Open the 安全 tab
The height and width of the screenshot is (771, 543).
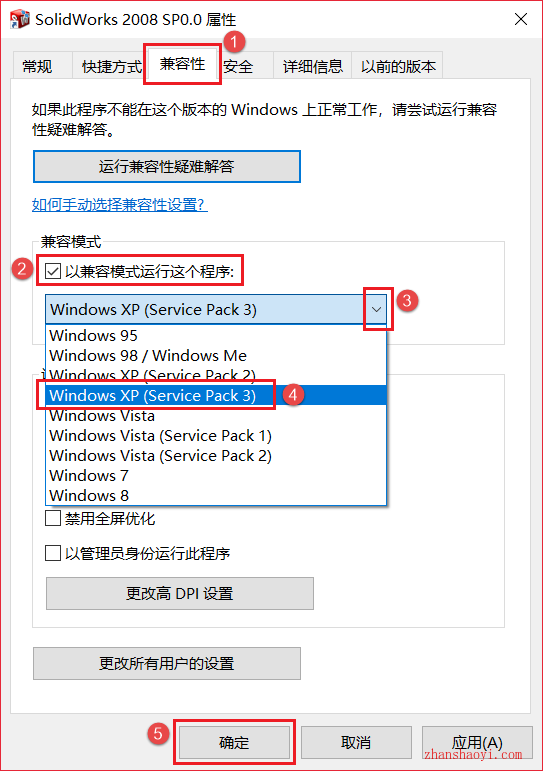tap(238, 66)
